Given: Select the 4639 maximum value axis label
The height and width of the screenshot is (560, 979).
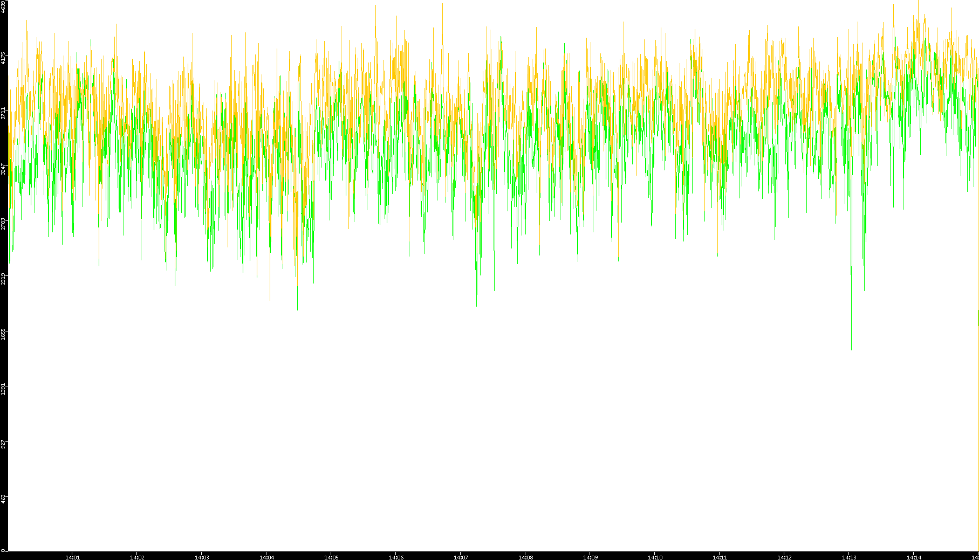Looking at the screenshot, I should click(x=4, y=6).
